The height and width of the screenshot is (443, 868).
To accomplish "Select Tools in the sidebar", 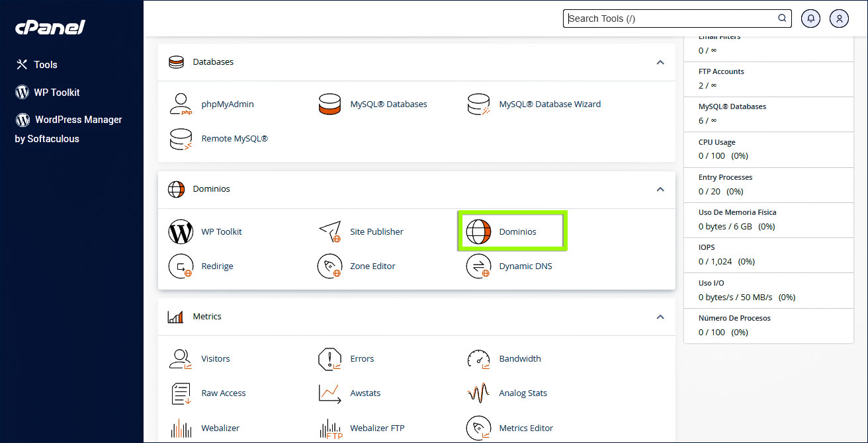I will click(44, 64).
